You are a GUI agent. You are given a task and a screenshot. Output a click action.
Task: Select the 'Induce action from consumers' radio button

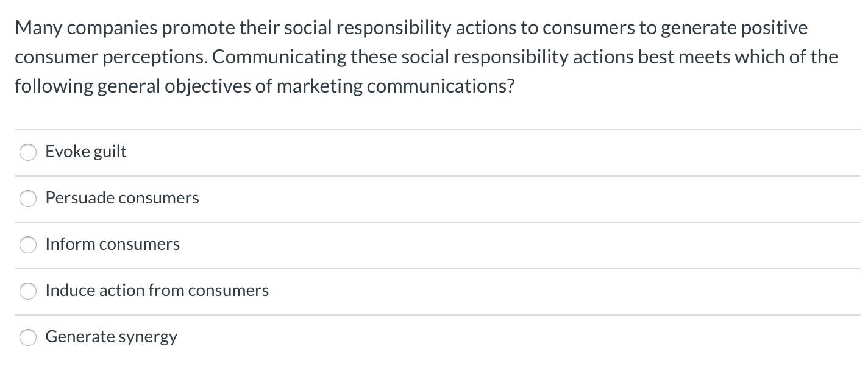coord(28,291)
